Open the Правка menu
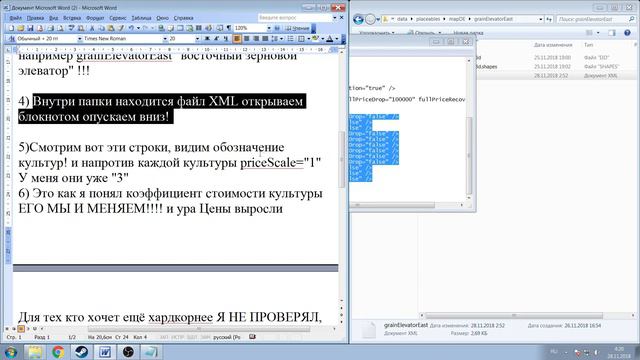The height and width of the screenshot is (360, 640). coord(36,18)
